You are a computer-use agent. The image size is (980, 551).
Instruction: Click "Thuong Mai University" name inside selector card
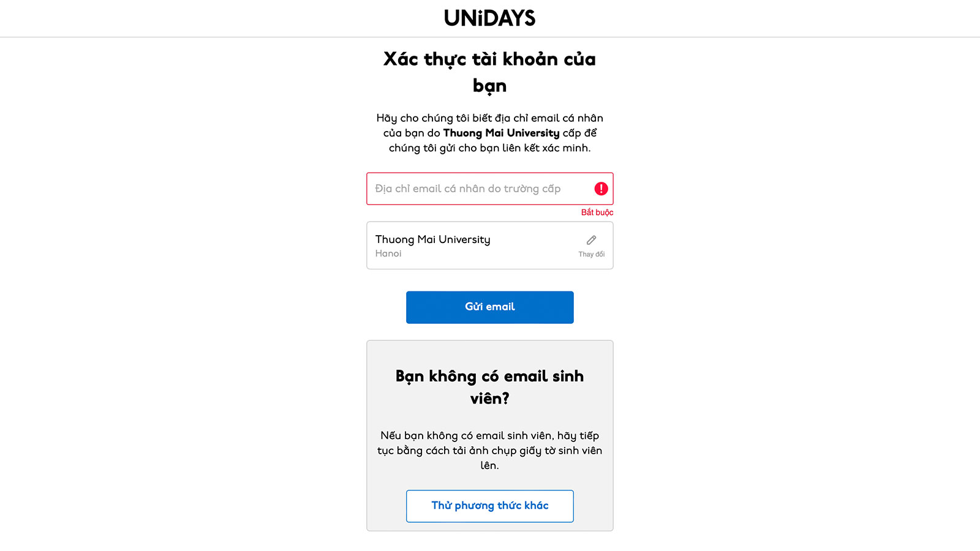click(x=432, y=239)
